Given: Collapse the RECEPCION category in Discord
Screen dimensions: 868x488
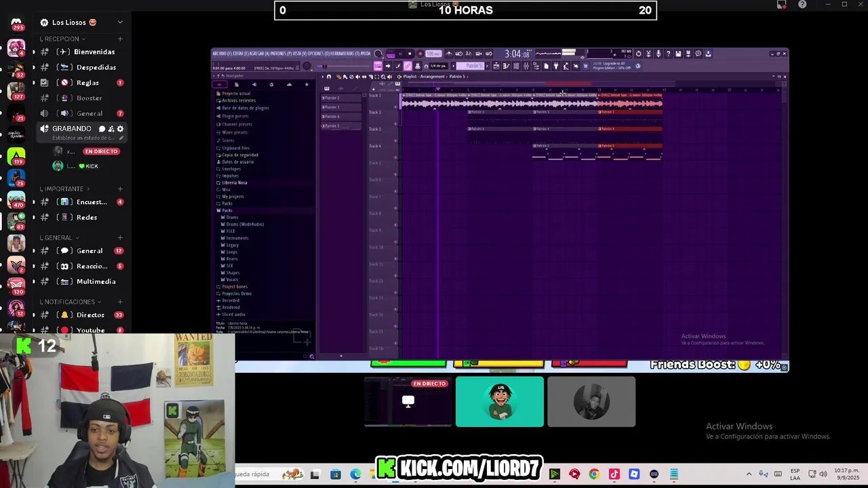Looking at the screenshot, I should [62, 39].
